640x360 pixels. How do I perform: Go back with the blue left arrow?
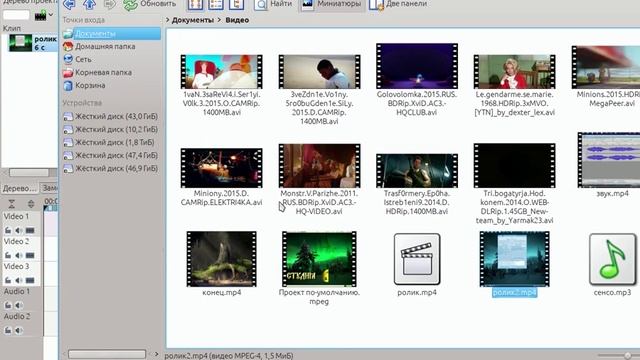point(69,4)
